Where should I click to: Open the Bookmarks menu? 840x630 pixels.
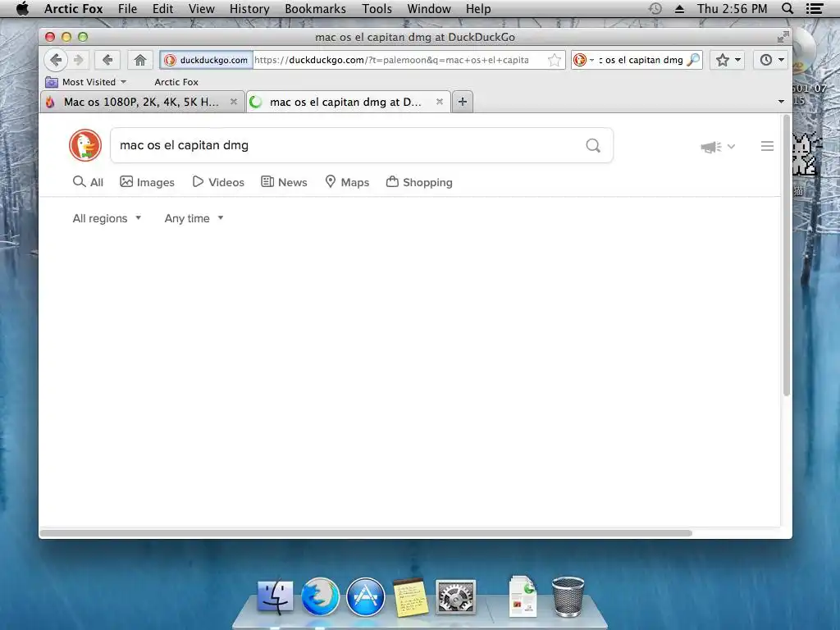point(316,8)
